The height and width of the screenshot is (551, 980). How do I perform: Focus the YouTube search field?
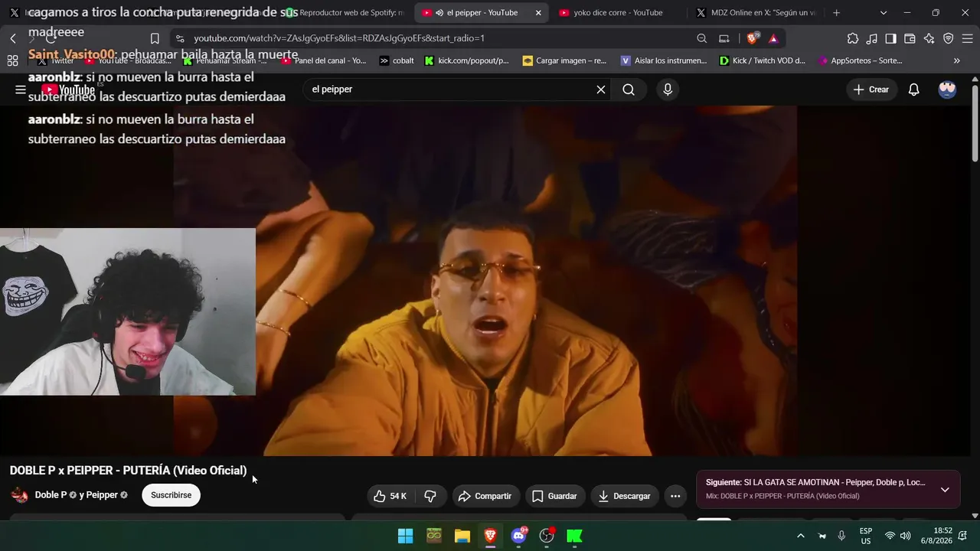point(449,90)
